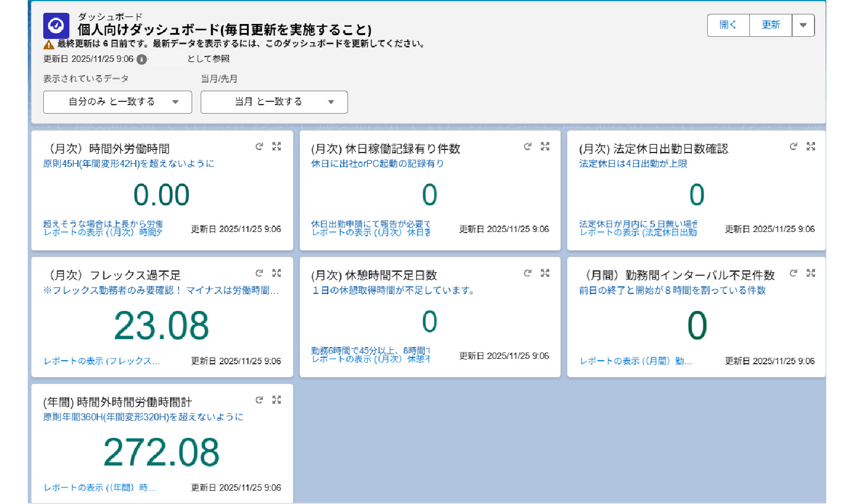This screenshot has height=504, width=854.
Task: Open the dropdown arrow next to 更新 button
Action: [x=803, y=25]
